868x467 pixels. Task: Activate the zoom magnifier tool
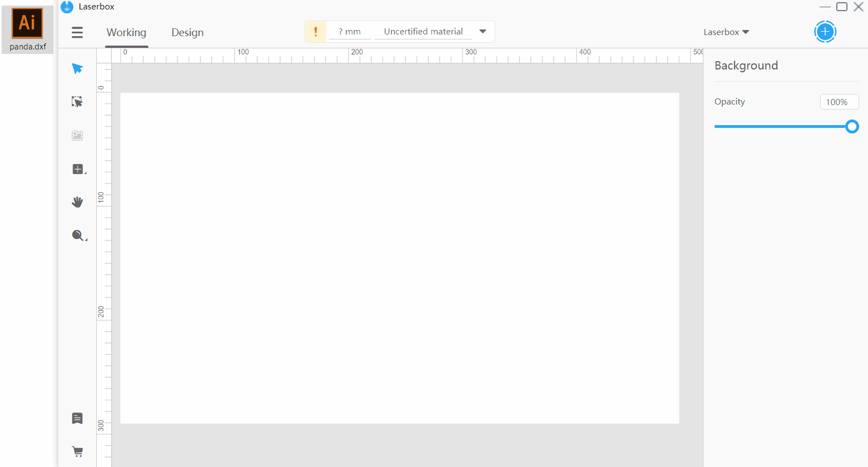77,235
